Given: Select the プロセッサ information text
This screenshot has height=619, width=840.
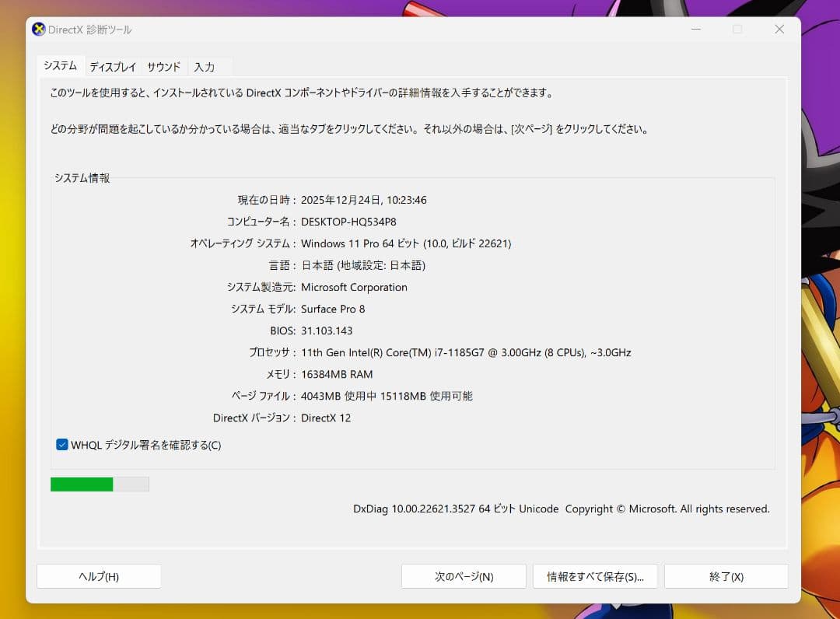Looking at the screenshot, I should [467, 352].
